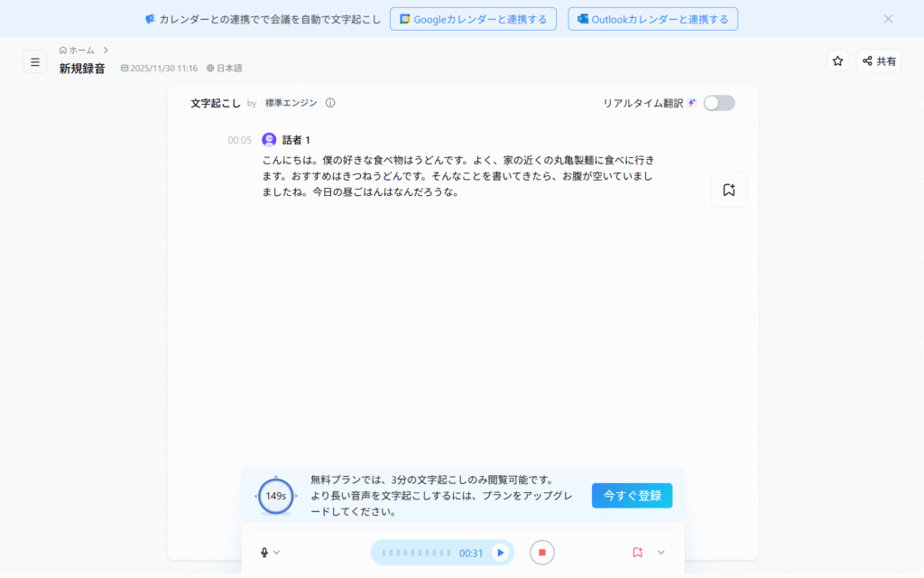Add a red bookmark in recording bar
924x578 pixels.
(x=637, y=553)
